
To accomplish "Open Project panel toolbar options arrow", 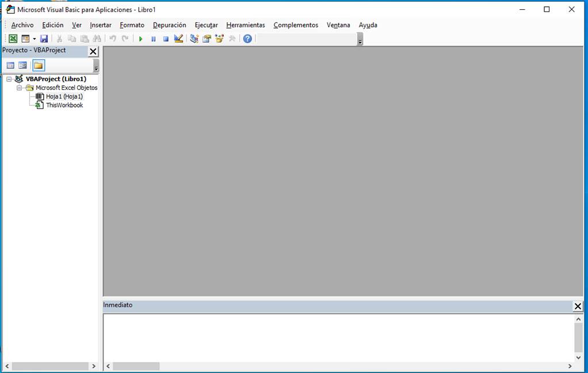I will pyautogui.click(x=96, y=66).
